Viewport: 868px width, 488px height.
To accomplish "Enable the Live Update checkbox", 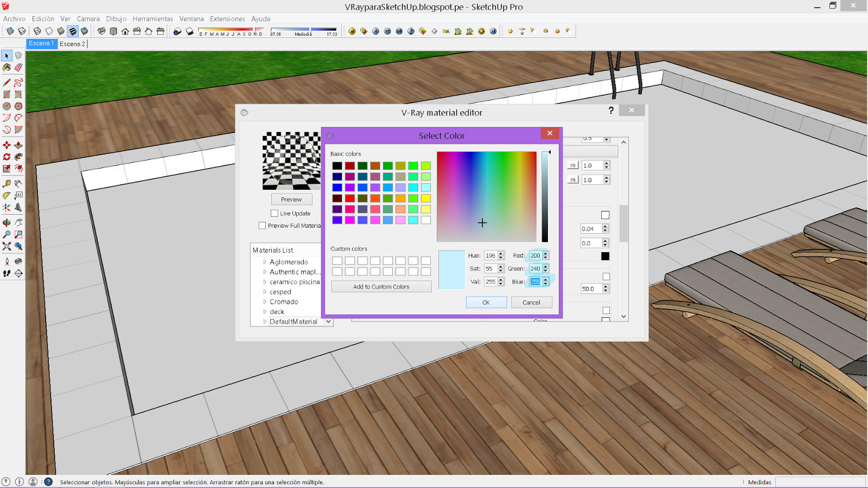I will pyautogui.click(x=275, y=214).
